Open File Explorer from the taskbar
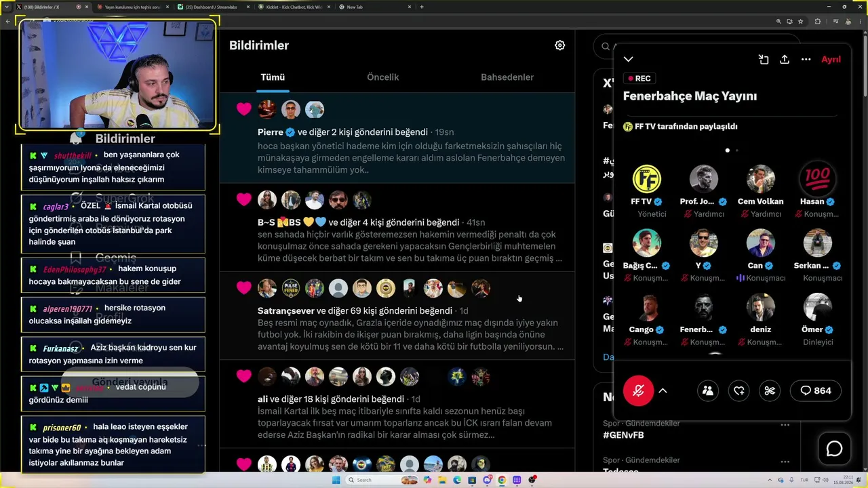The image size is (868, 488). [441, 480]
